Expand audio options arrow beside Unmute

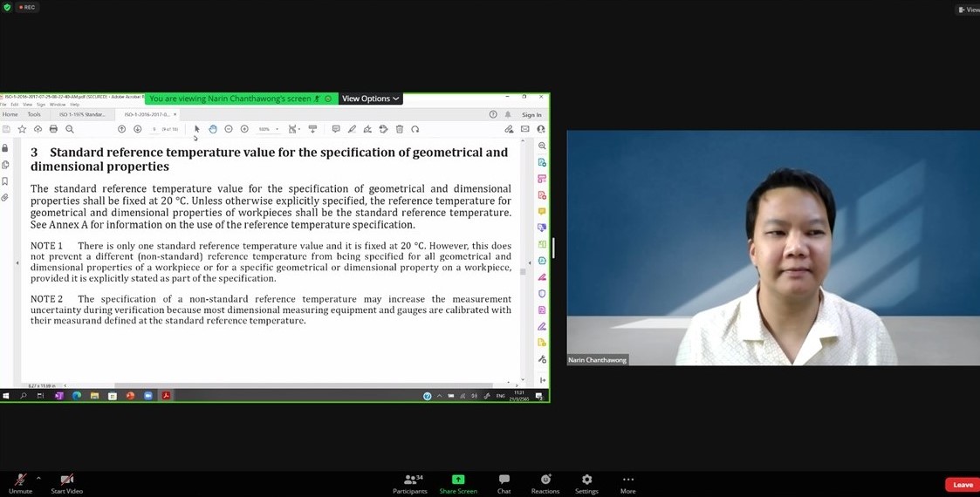click(38, 478)
